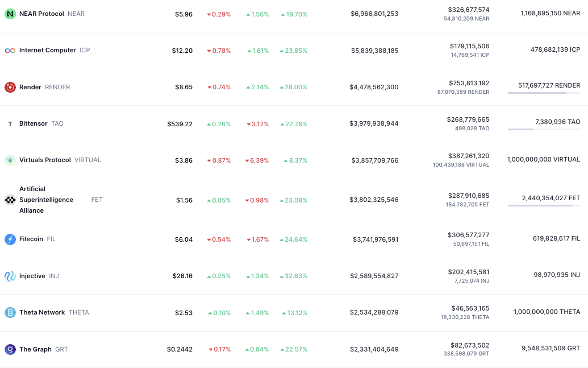The image size is (588, 368).
Task: Click Bittensor circulating supply progress bar
Action: (544, 129)
